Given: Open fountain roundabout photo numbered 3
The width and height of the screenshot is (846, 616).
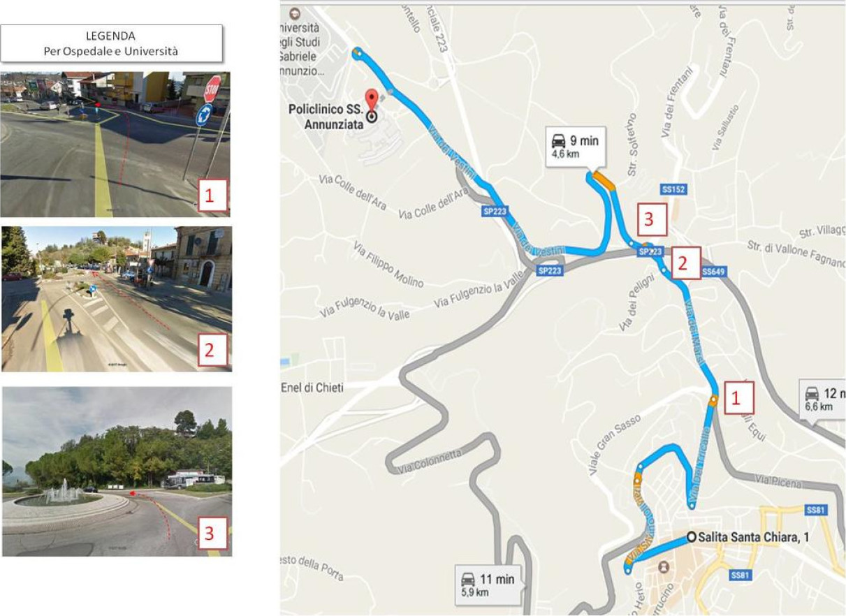Looking at the screenshot, I should coord(117,471).
